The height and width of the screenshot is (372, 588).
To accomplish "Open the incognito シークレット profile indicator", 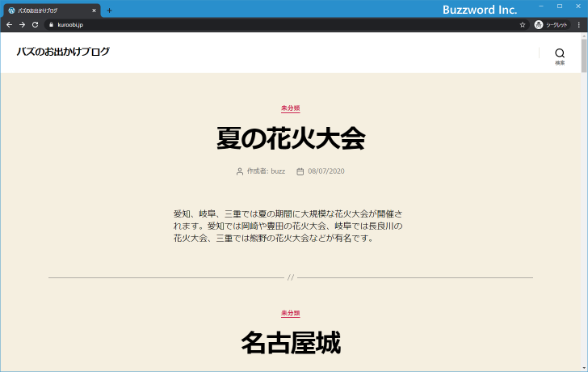I will tap(551, 25).
